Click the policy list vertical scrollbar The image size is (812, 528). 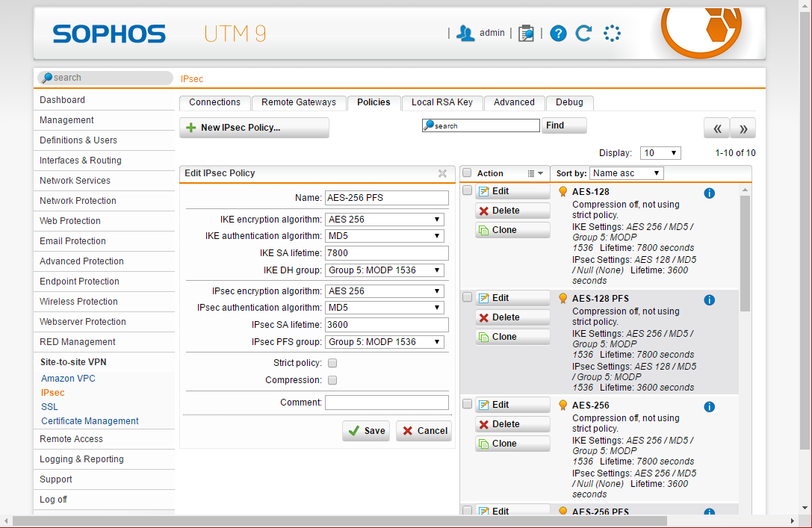pos(746,254)
